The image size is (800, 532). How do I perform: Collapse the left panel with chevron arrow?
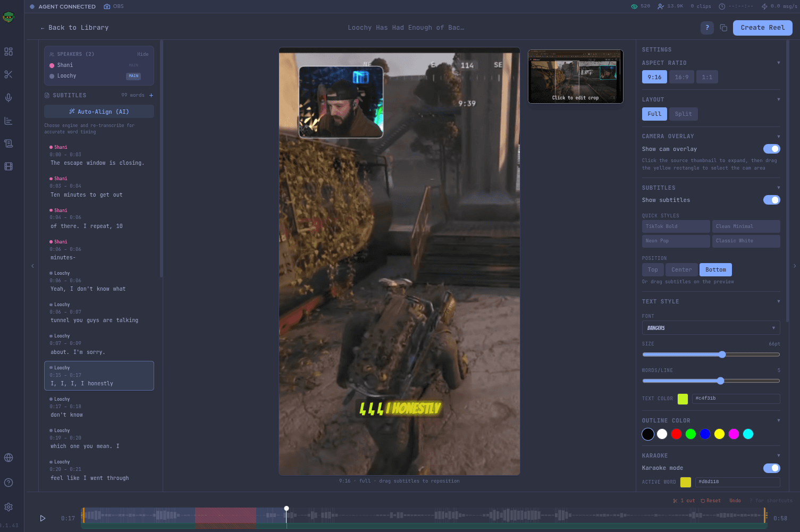tap(32, 266)
